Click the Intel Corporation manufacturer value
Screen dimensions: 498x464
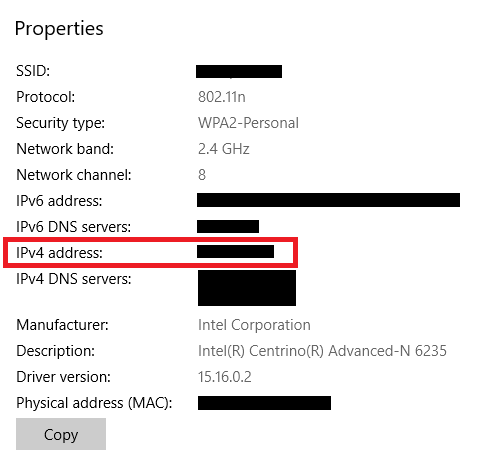[x=254, y=325]
